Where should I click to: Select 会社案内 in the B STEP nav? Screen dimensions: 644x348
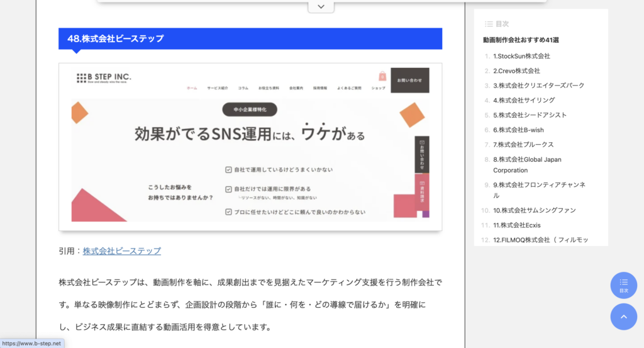(296, 88)
